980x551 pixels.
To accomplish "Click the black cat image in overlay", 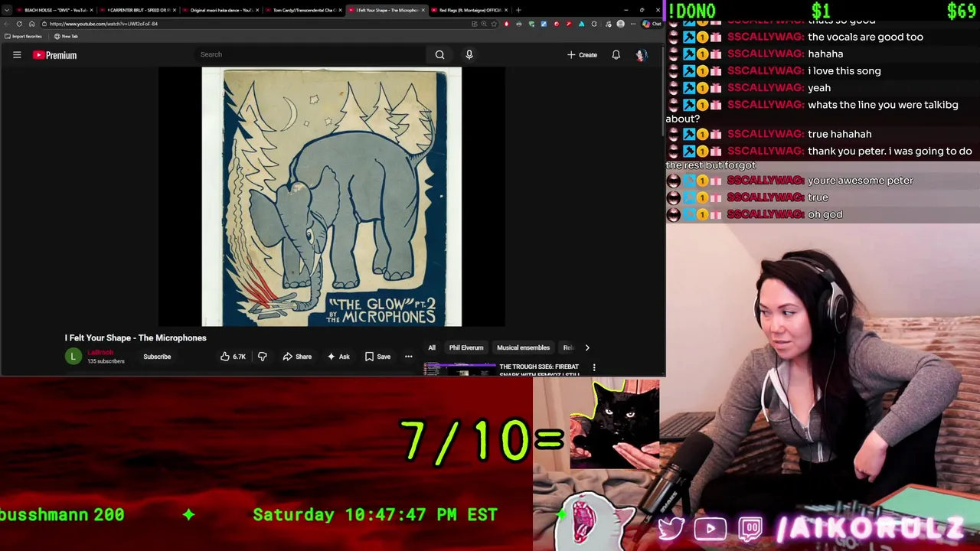I will click(615, 425).
